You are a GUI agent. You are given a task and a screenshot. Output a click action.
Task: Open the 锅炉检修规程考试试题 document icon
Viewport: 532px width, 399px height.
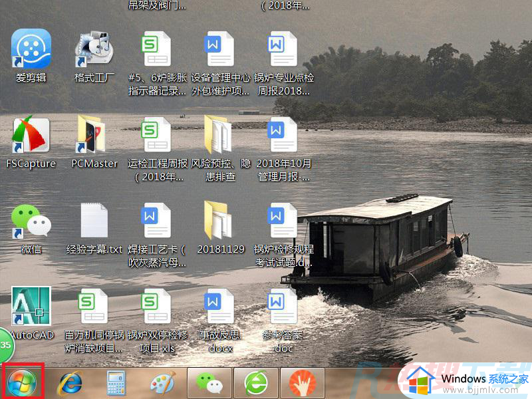tap(283, 220)
